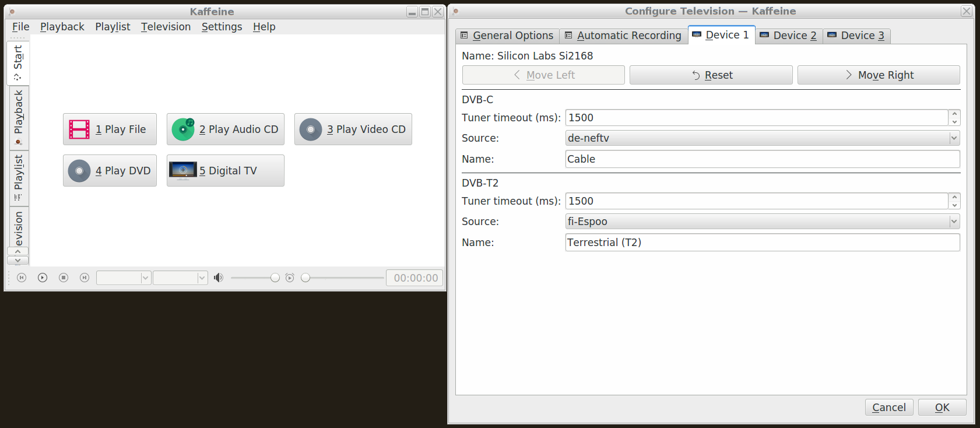Image resolution: width=980 pixels, height=428 pixels.
Task: Open the Playlist menu
Action: pos(113,27)
